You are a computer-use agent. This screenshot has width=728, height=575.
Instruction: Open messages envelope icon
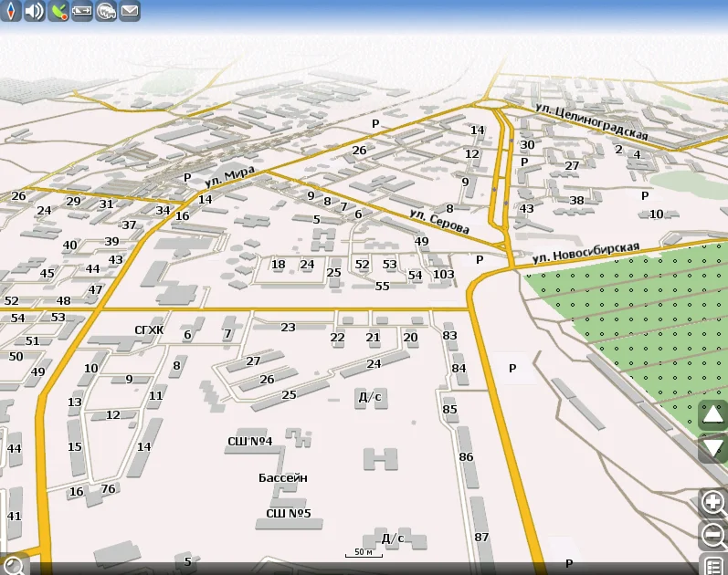pos(130,11)
